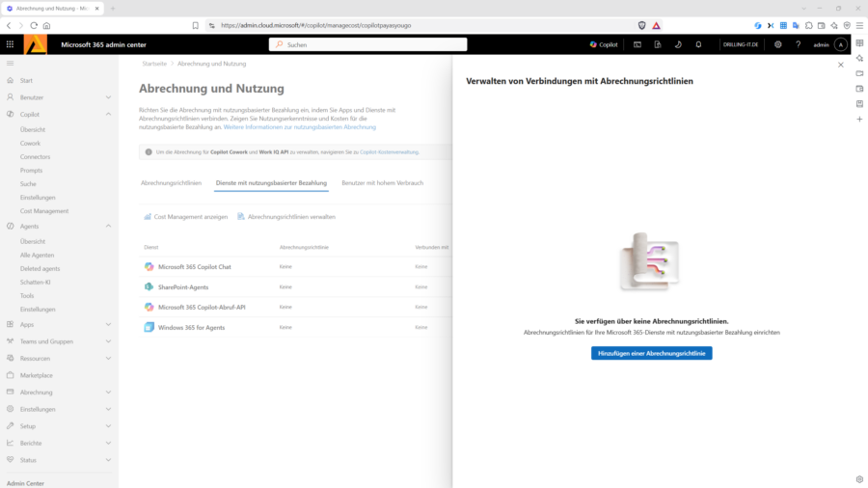Focus the Suchen search box
868x488 pixels.
pos(368,44)
